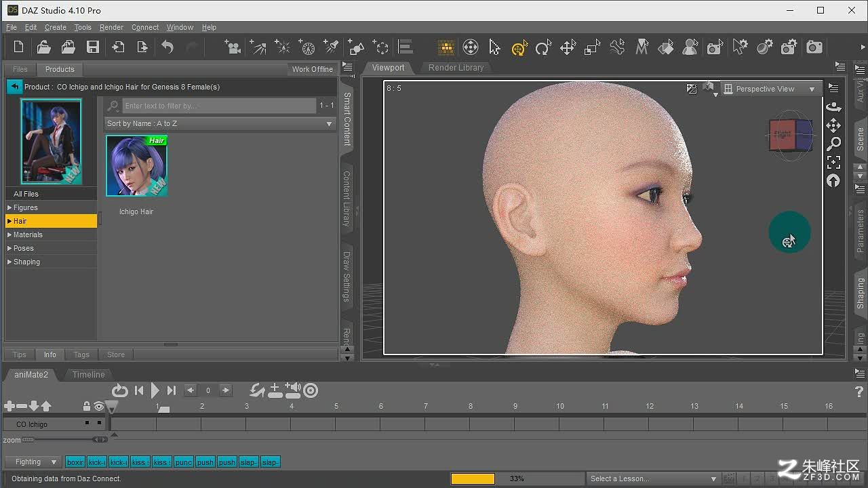Toggle the aniMate2 target record button
868x488 pixels.
pyautogui.click(x=311, y=390)
